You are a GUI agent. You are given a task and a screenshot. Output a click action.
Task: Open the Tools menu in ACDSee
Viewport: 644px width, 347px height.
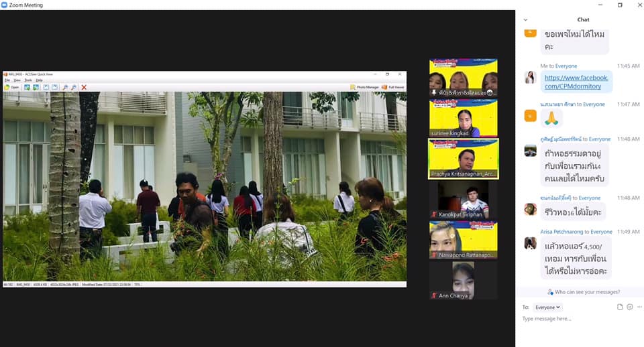pos(28,80)
